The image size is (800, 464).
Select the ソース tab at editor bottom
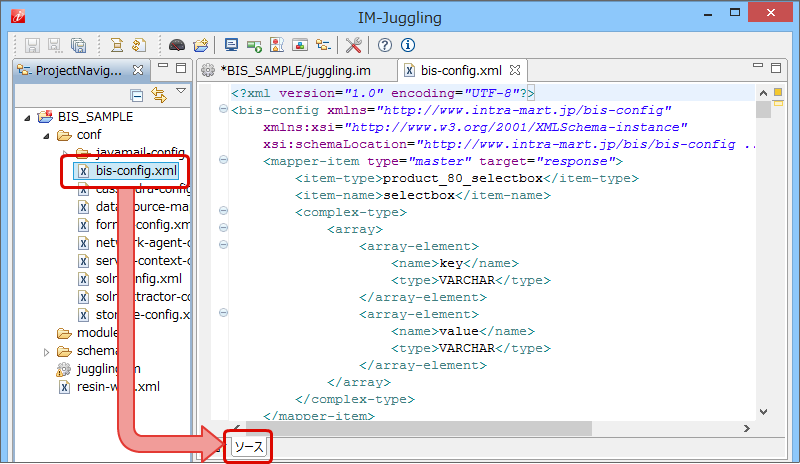[x=248, y=447]
